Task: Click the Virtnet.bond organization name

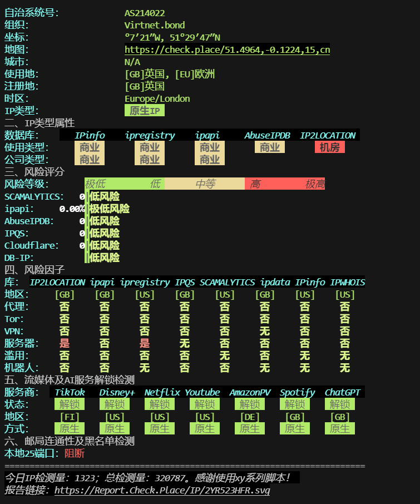Action: point(155,25)
